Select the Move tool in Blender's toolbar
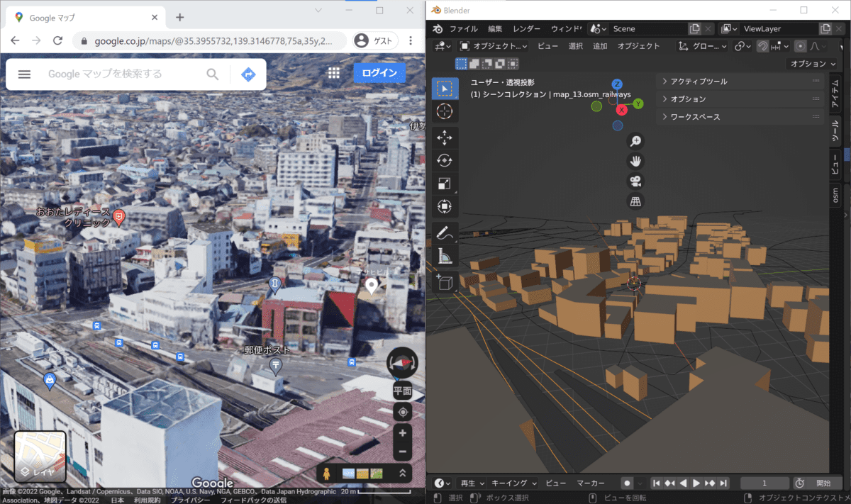851x504 pixels. 445,137
